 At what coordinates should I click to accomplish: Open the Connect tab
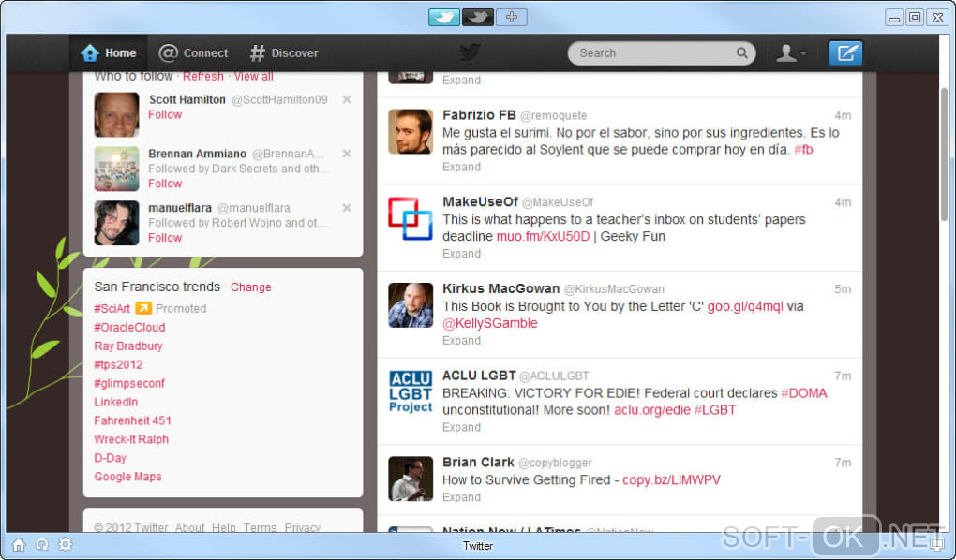pos(193,53)
